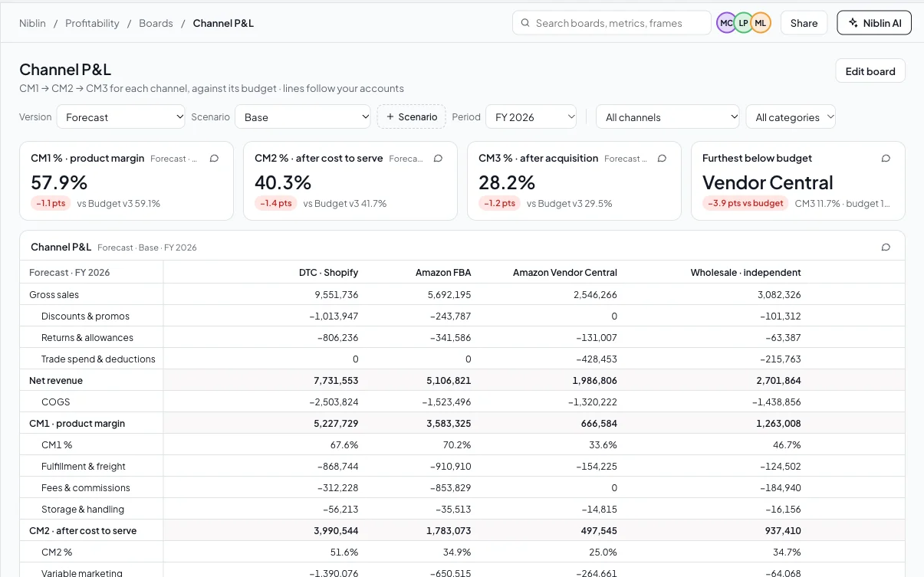Click the LP user avatar
Viewport: 924px width, 577px height.
tap(743, 23)
